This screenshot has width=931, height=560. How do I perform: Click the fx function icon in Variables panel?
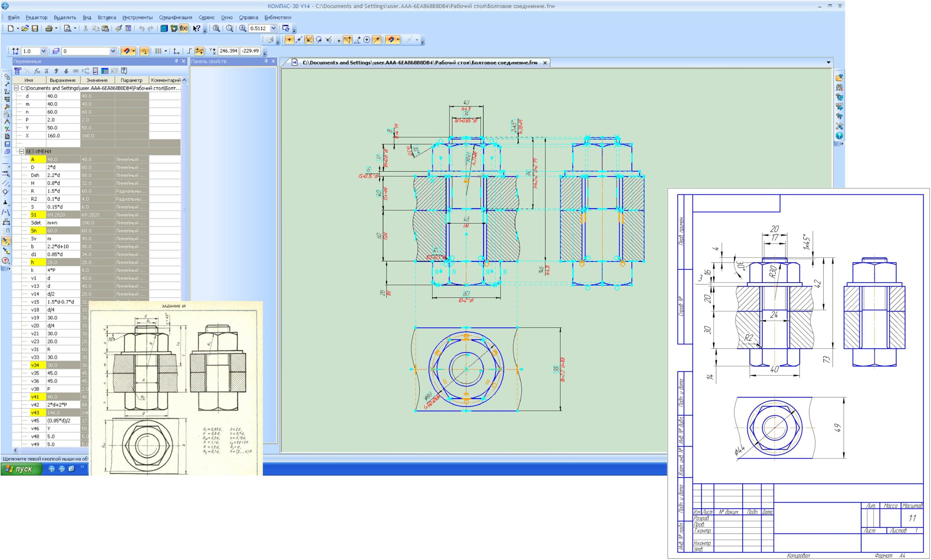pos(37,71)
